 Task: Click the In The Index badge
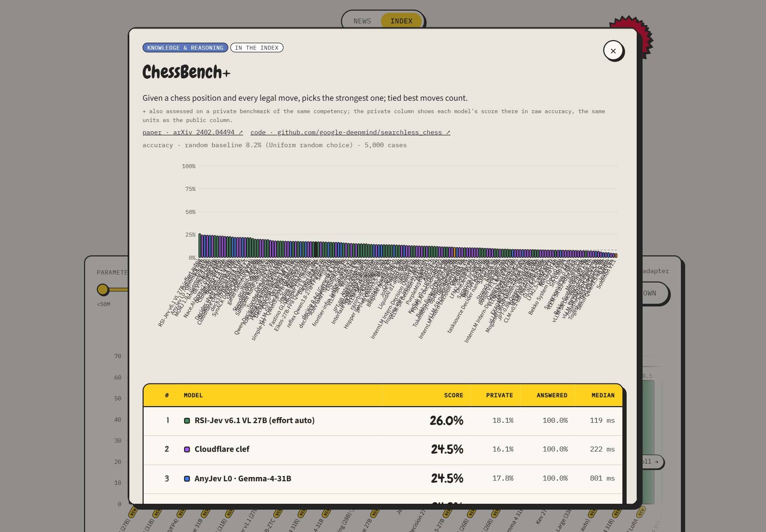tap(257, 48)
